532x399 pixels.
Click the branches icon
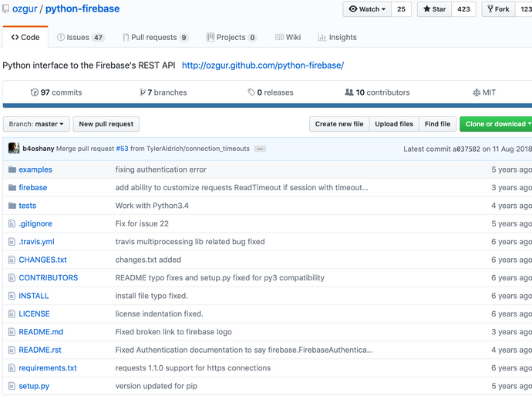pyautogui.click(x=143, y=92)
